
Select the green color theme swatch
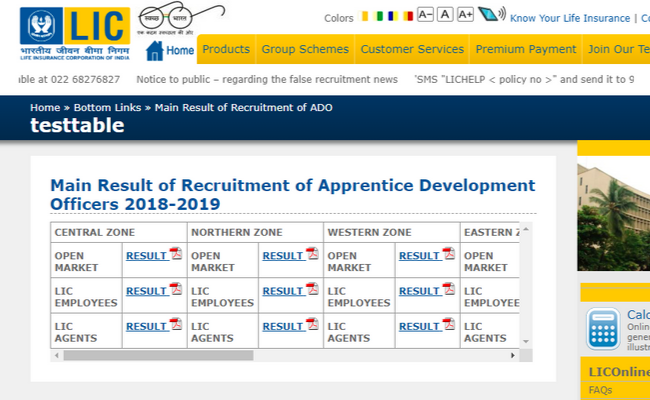coord(381,17)
